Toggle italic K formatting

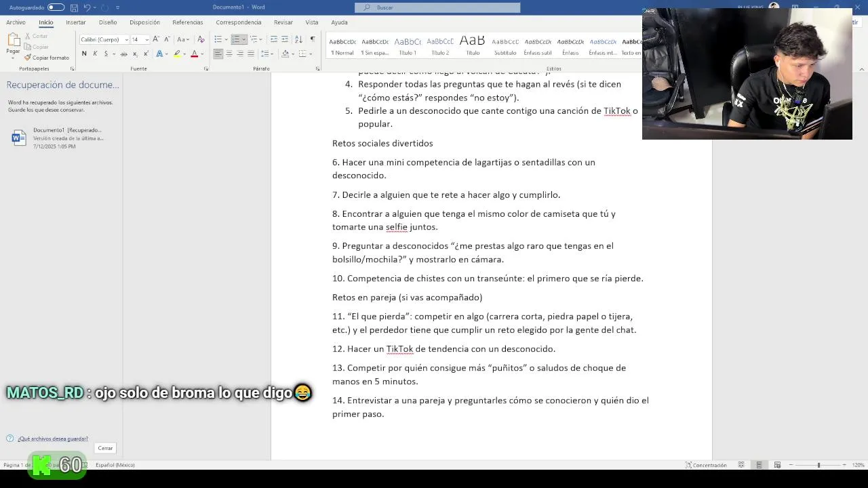(95, 54)
